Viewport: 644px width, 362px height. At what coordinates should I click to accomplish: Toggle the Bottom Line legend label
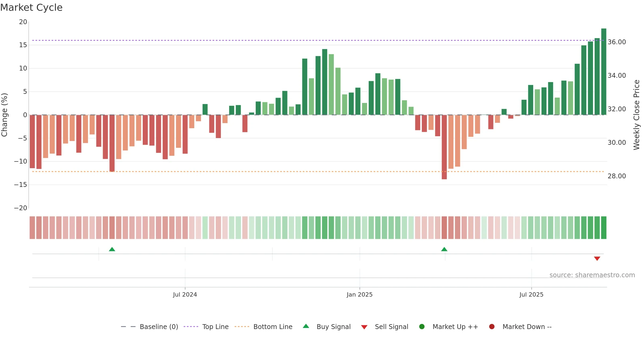tap(273, 327)
